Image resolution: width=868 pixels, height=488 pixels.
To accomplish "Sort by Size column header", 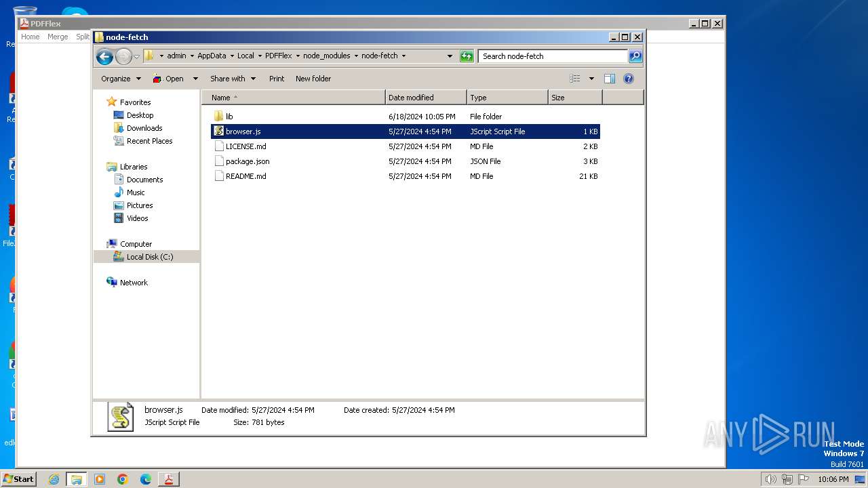I will tap(575, 98).
